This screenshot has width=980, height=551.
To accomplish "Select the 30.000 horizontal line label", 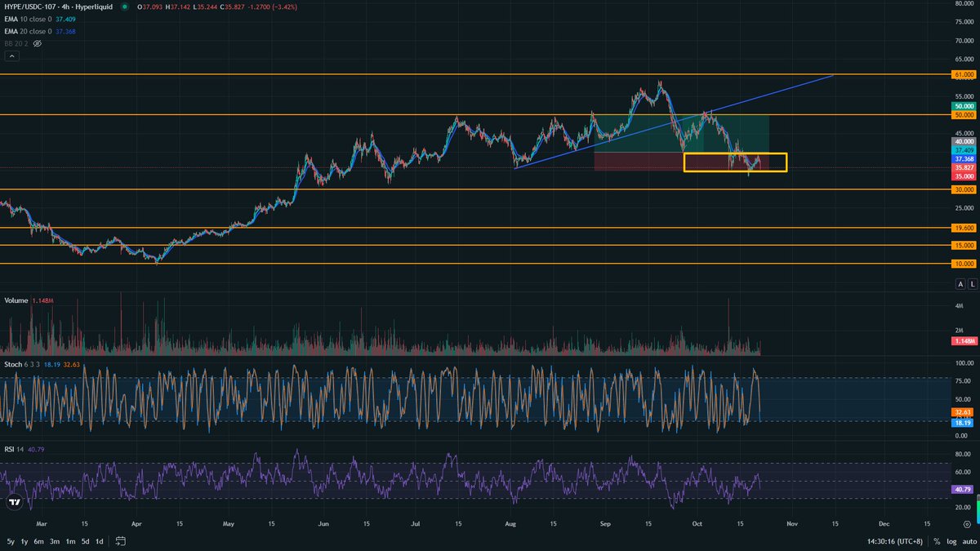I will (x=964, y=189).
